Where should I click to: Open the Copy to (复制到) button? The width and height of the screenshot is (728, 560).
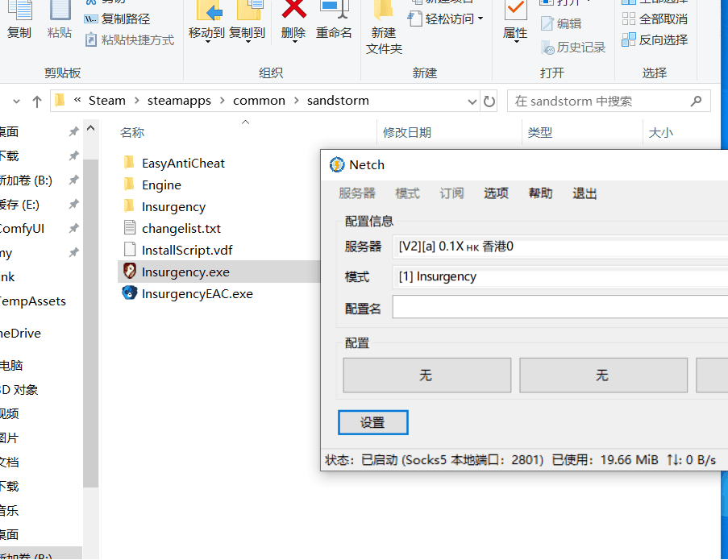[x=248, y=22]
